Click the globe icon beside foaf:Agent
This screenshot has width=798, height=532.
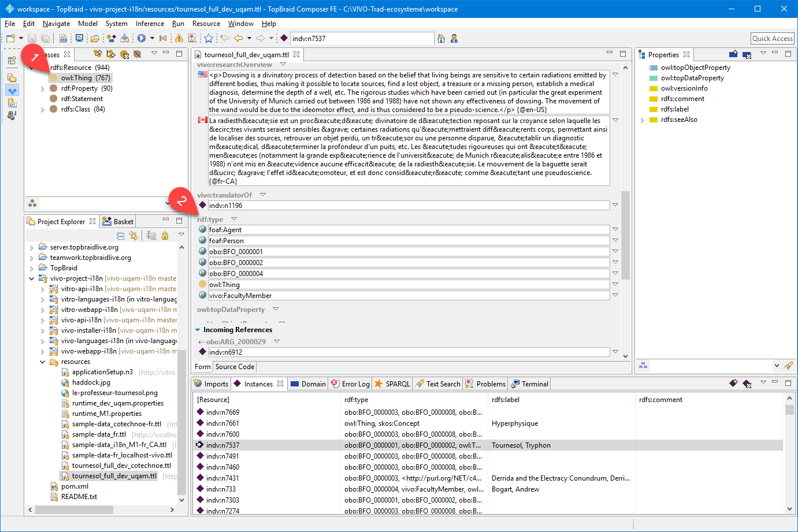(202, 229)
